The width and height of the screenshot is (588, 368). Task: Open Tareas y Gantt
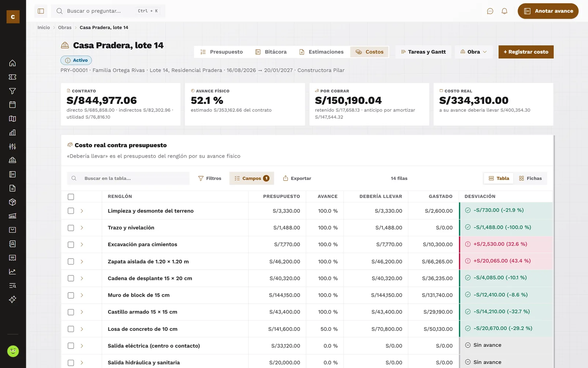point(423,52)
